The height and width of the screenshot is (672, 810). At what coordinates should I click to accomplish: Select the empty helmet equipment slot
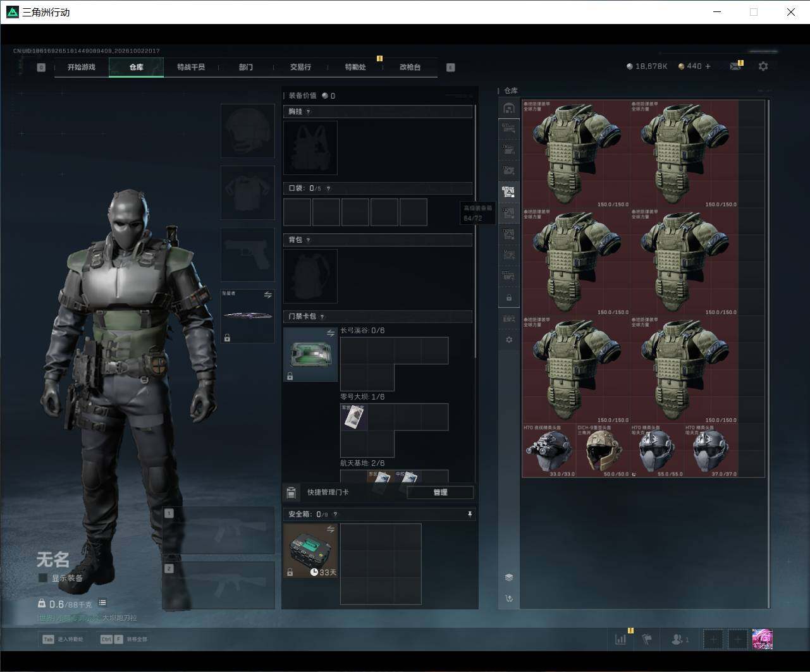[x=248, y=131]
